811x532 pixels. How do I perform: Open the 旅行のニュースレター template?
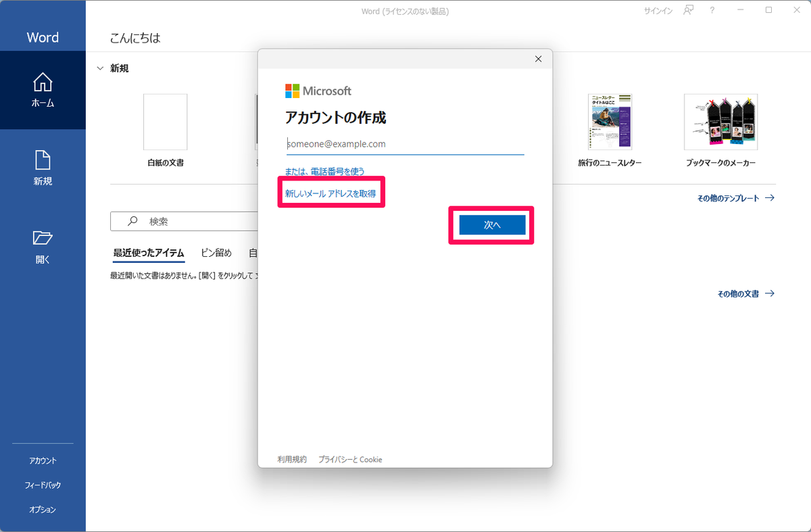[610, 122]
